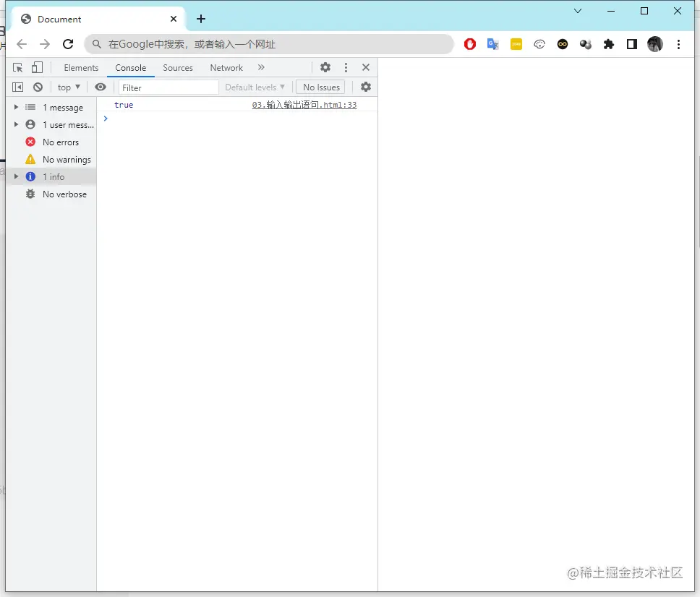Open the user profile avatar
Viewport: 700px width, 597px height.
click(x=655, y=44)
